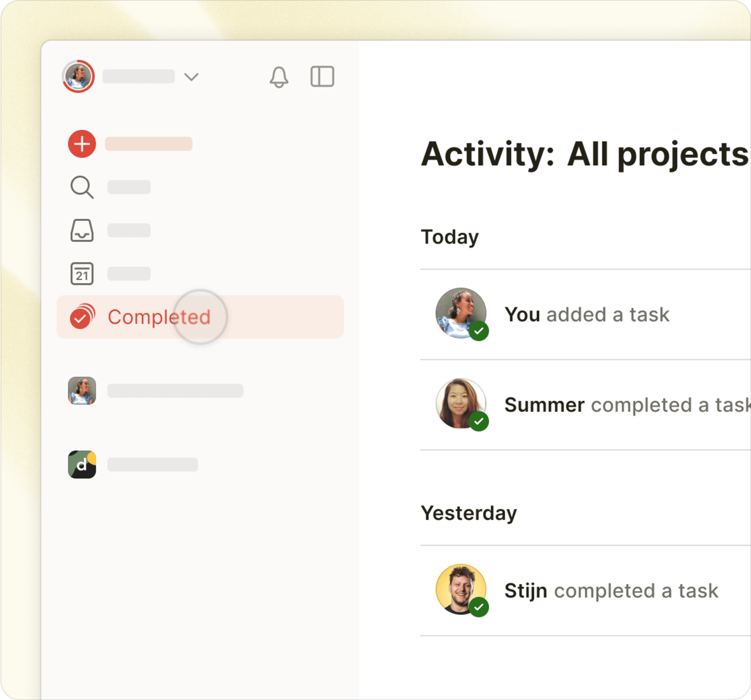Click the Today section label
This screenshot has height=700, width=751.
pos(450,236)
